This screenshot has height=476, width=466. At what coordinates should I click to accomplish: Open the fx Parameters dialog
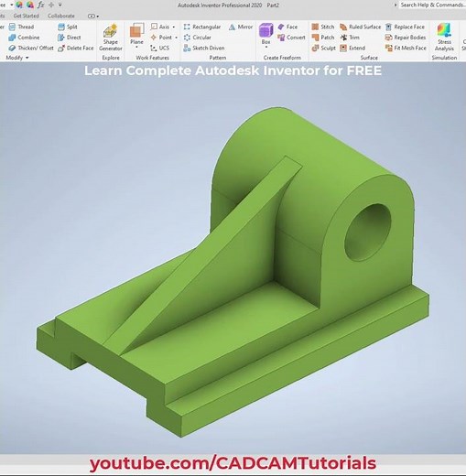point(41,5)
